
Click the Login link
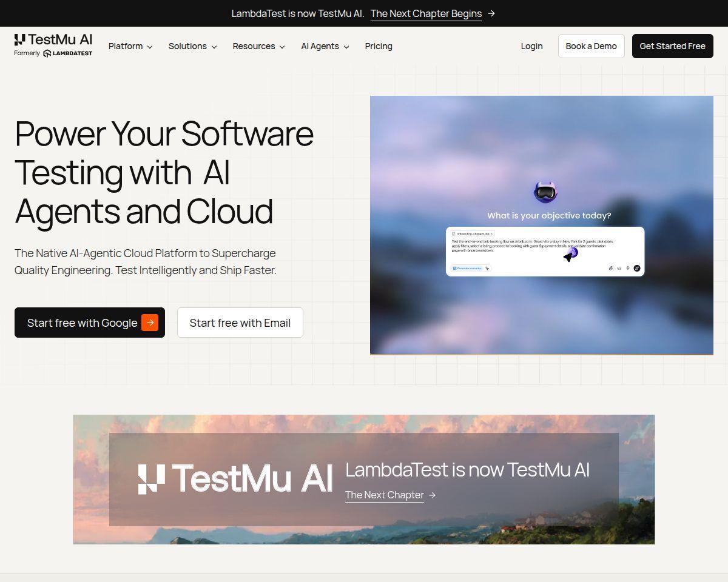coord(531,46)
